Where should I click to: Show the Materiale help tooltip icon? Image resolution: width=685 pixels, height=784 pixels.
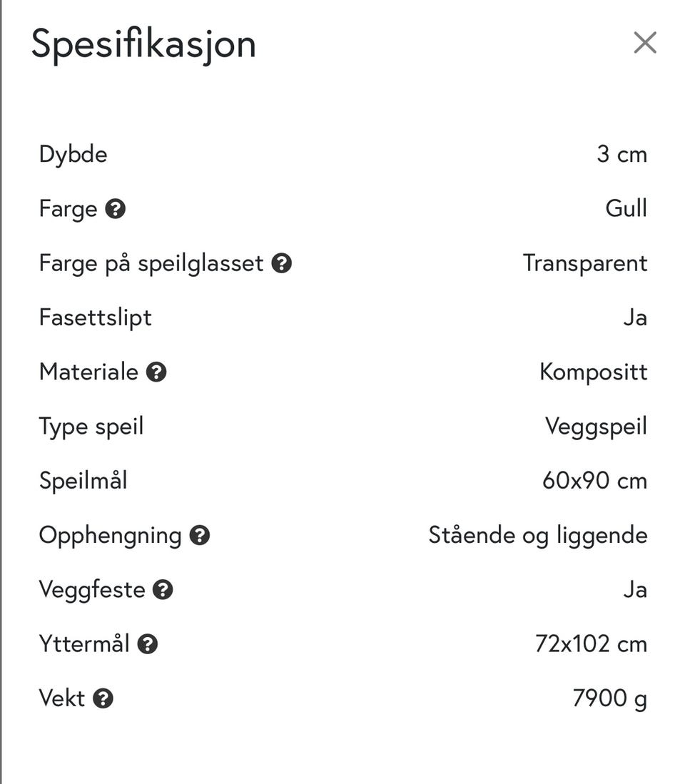(x=156, y=372)
